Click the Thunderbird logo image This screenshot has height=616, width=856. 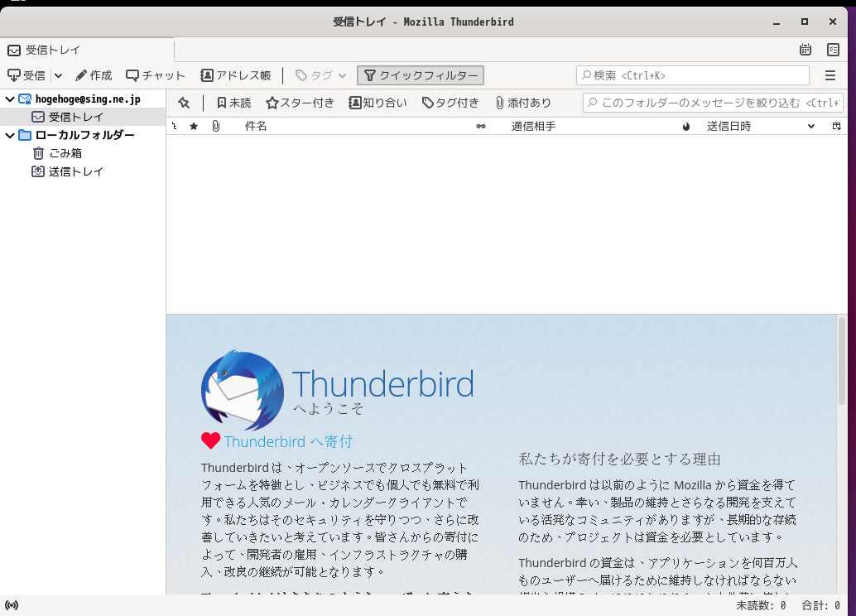pyautogui.click(x=243, y=391)
